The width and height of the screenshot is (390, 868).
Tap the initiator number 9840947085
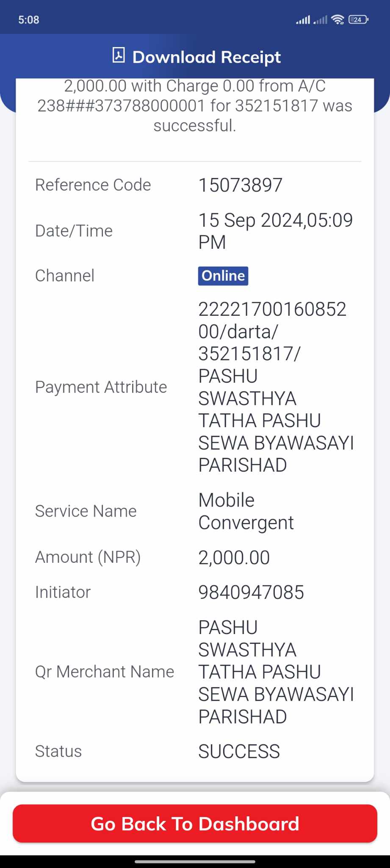tap(252, 592)
